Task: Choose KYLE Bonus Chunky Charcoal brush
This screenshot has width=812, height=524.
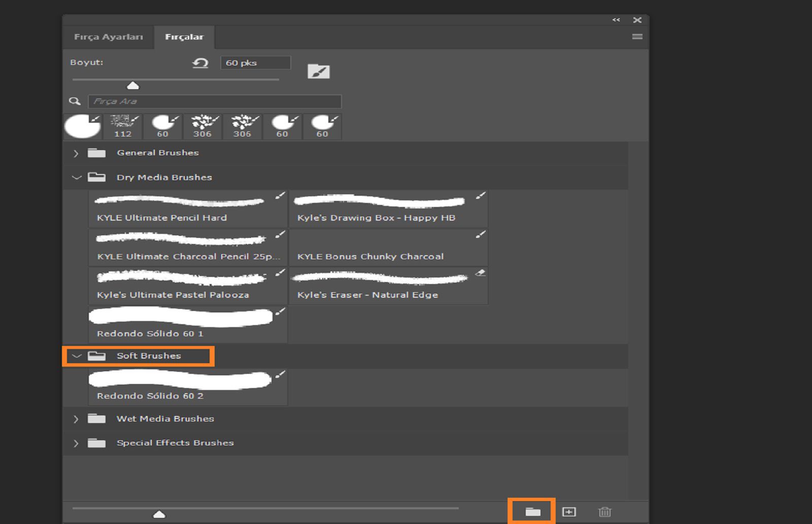Action: click(x=388, y=247)
